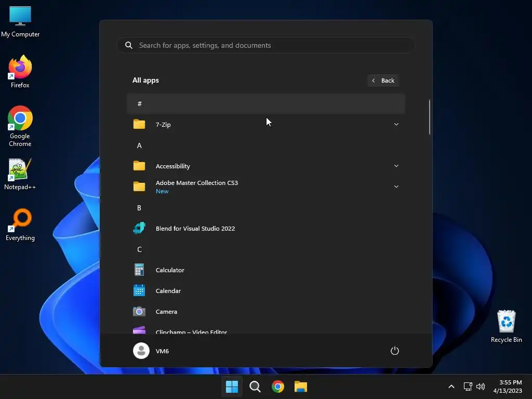Open the Everything search desktop shortcut
This screenshot has width=532, height=399.
click(x=20, y=224)
